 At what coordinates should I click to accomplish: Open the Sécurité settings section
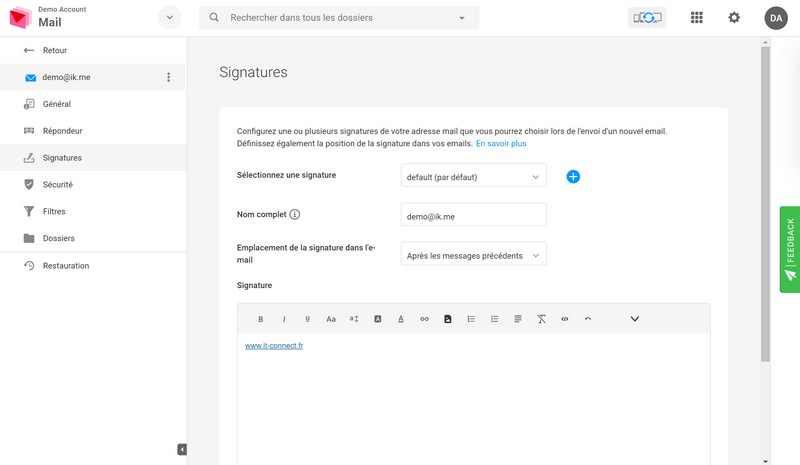coord(92,184)
